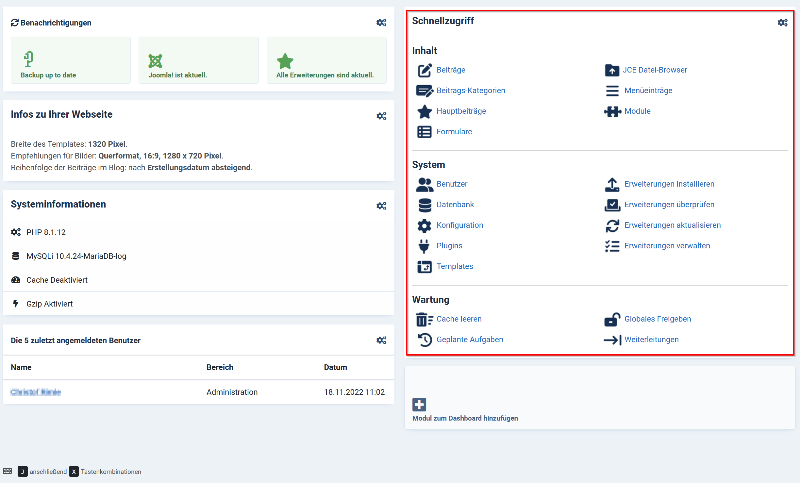Go to Hauptbeiträge link
This screenshot has width=800, height=483.
(x=461, y=111)
